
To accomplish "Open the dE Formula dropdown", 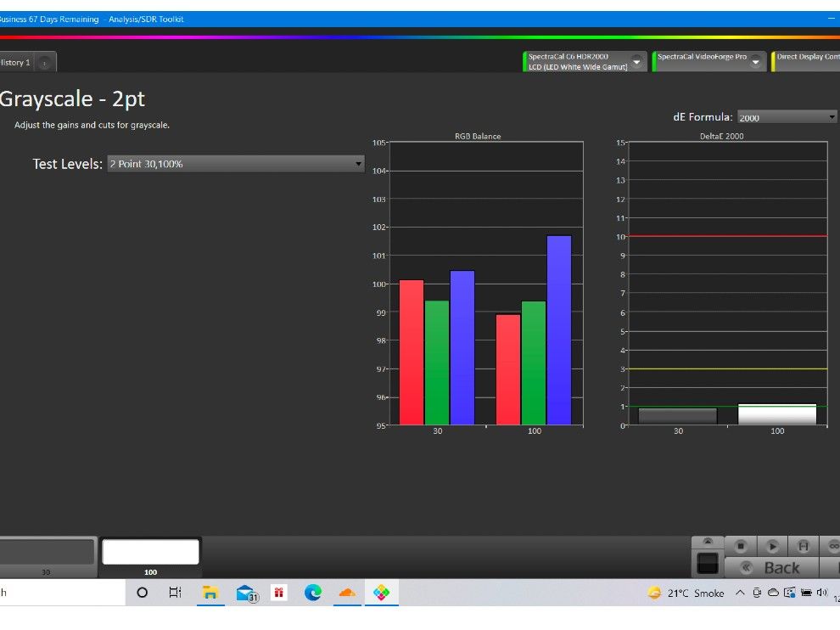I will (x=787, y=117).
